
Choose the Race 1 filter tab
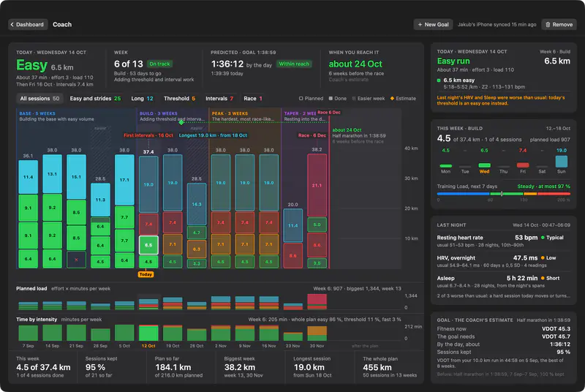253,99
